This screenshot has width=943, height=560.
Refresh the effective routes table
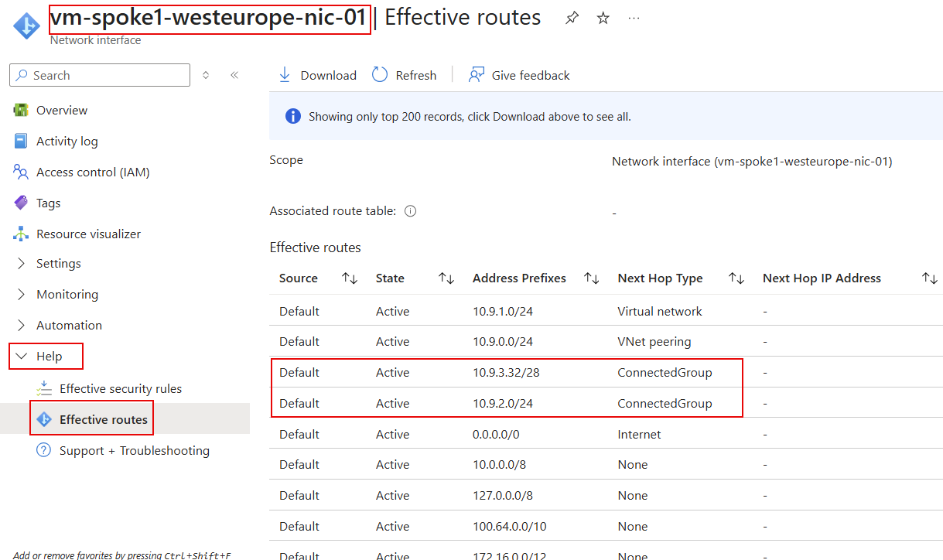(x=405, y=75)
